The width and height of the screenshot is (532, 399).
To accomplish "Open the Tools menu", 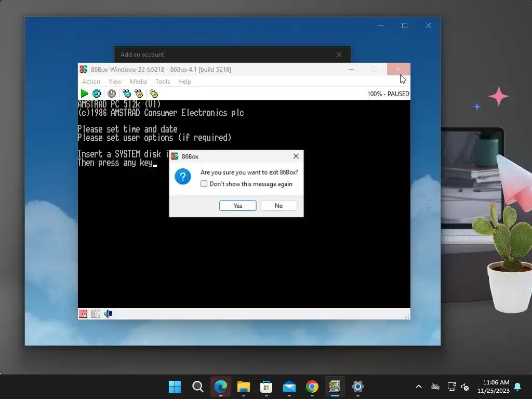I will [163, 82].
